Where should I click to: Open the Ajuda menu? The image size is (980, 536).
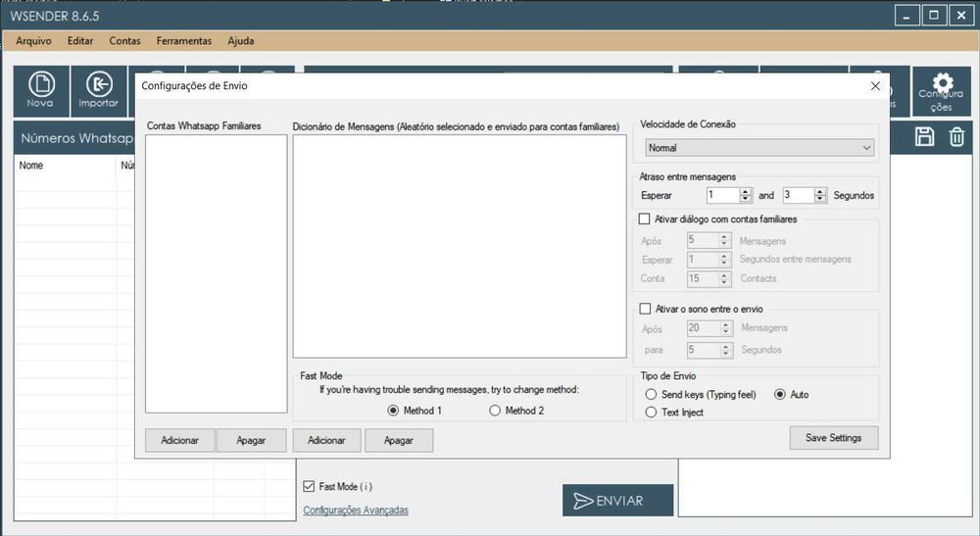tap(241, 40)
